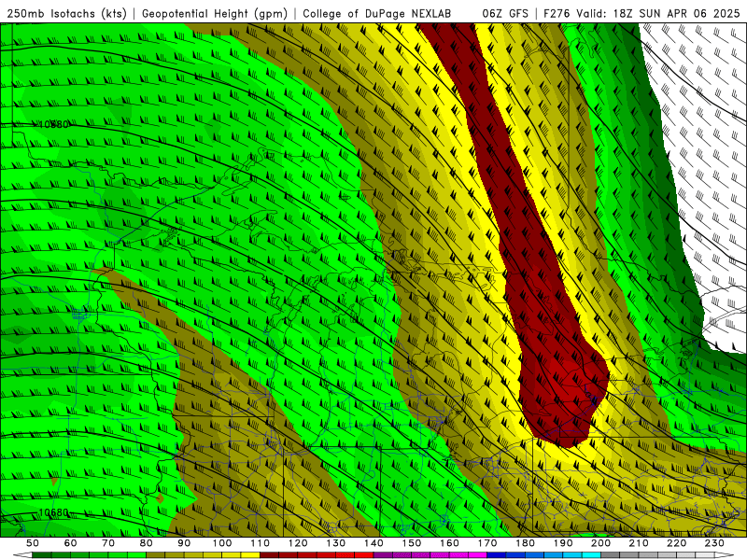Click the 230 legend value
This screenshot has width=747, height=560.
(x=715, y=543)
